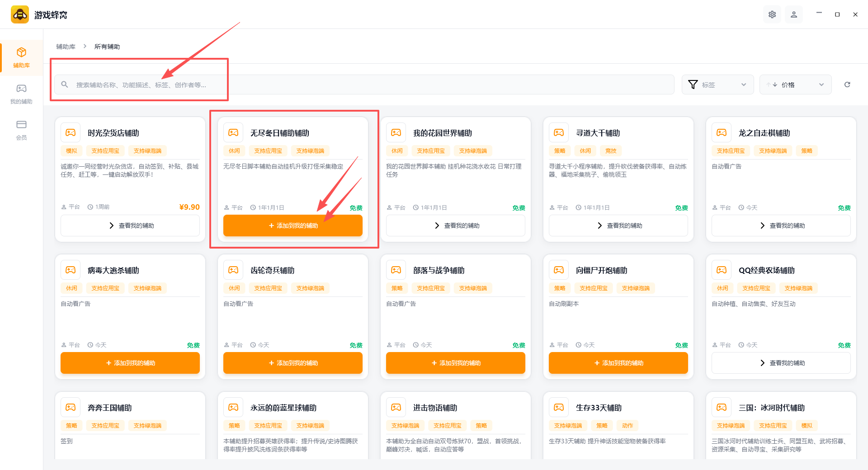The height and width of the screenshot is (470, 868).
Task: Click the funnel filter icon
Action: pyautogui.click(x=693, y=85)
